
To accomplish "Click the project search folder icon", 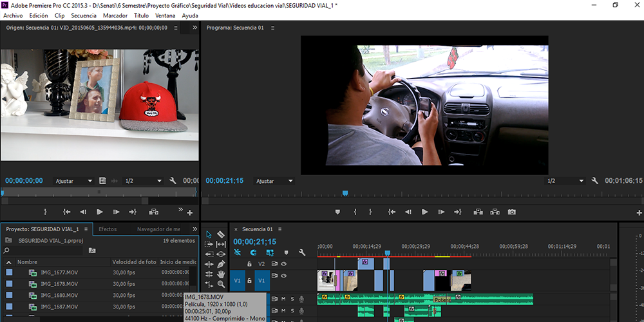I will [x=92, y=250].
